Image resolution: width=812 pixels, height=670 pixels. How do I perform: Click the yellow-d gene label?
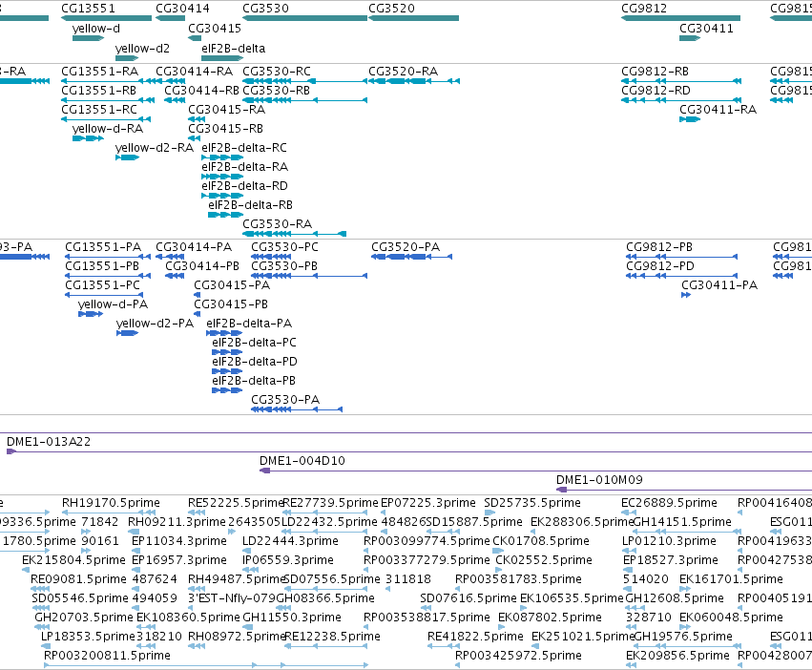click(95, 29)
